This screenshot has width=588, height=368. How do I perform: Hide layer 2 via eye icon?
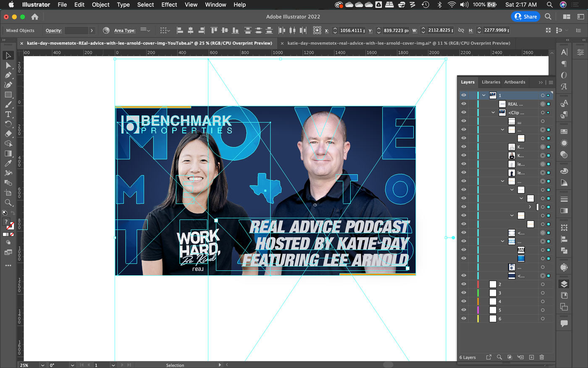[464, 284]
